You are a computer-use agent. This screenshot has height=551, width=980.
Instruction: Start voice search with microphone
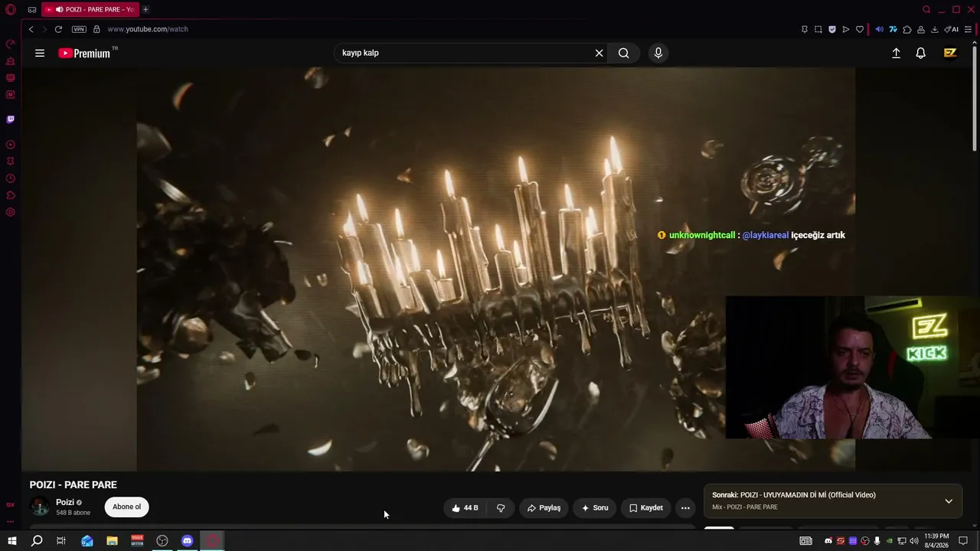click(658, 53)
